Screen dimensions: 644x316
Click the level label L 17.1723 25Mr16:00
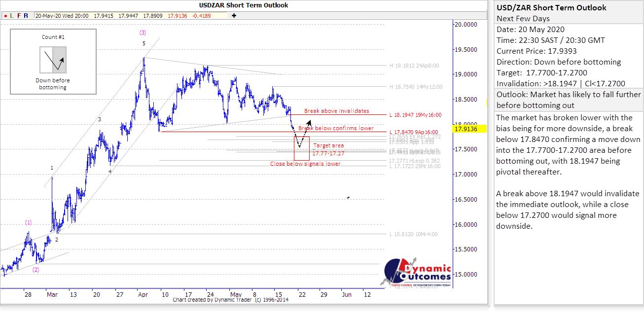[415, 167]
